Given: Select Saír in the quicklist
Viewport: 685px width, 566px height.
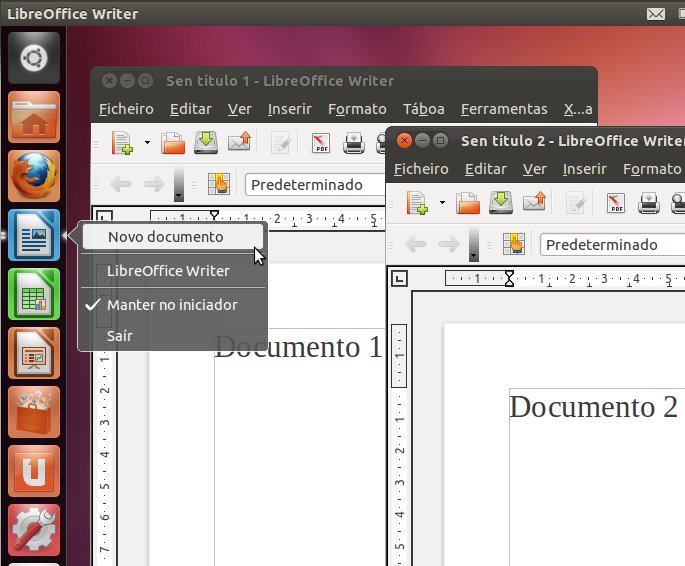Looking at the screenshot, I should tap(173, 335).
